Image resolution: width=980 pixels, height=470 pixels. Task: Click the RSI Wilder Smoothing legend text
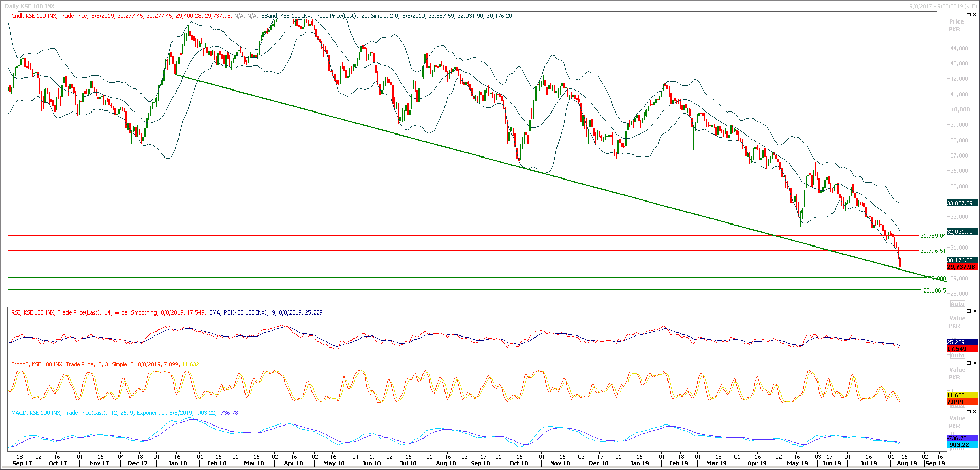[x=108, y=312]
